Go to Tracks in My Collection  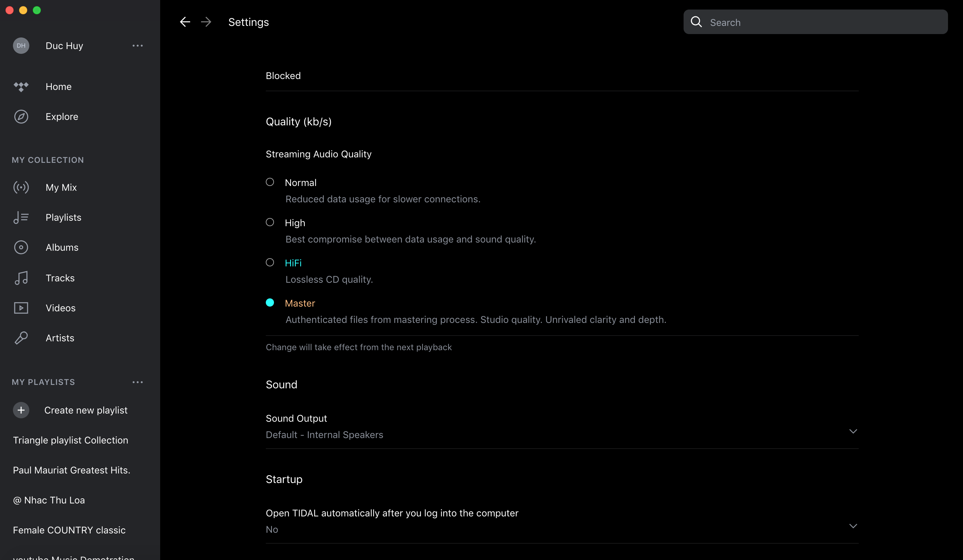(x=60, y=278)
